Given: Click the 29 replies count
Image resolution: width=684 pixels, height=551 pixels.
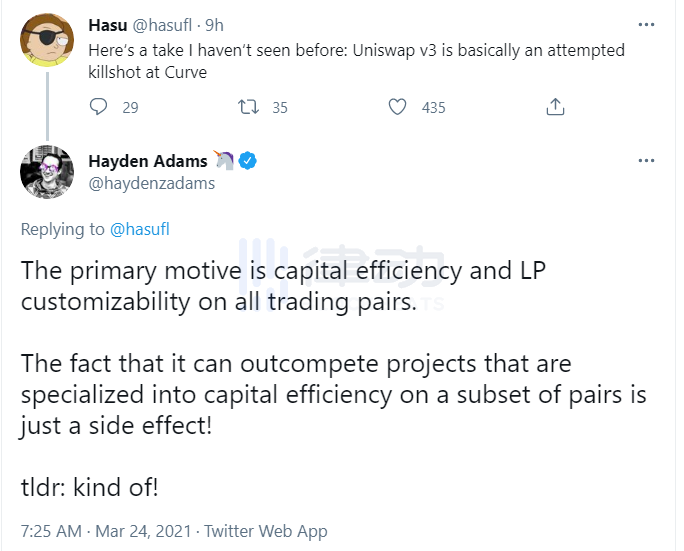Looking at the screenshot, I should (130, 107).
